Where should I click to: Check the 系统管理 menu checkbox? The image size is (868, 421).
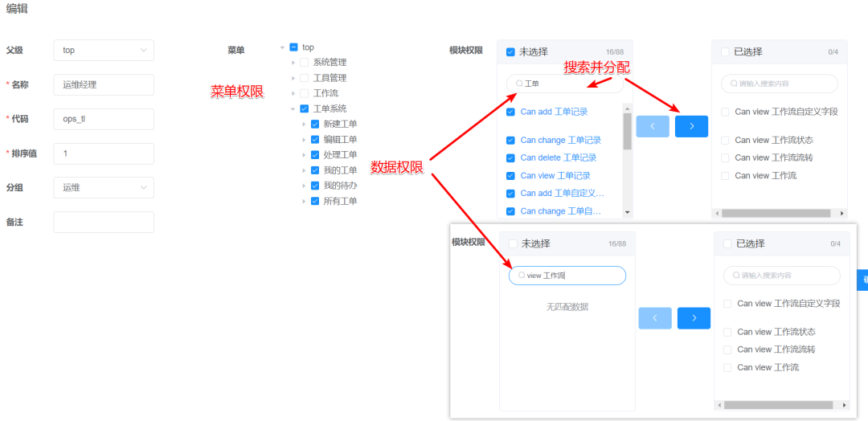pyautogui.click(x=304, y=63)
